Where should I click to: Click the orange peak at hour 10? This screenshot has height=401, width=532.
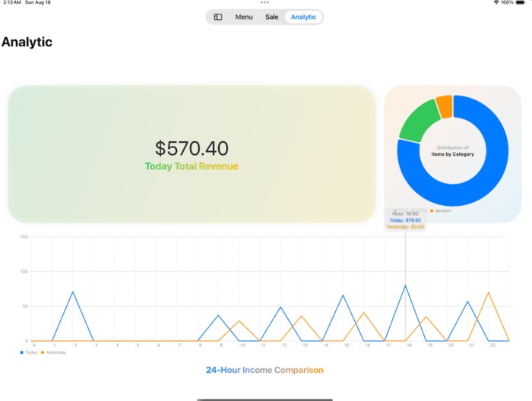(239, 320)
